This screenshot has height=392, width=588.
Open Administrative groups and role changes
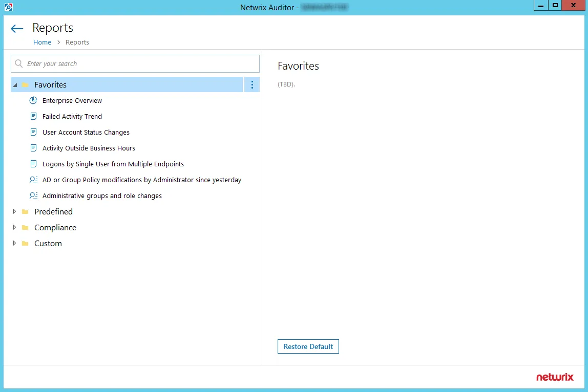(x=102, y=195)
